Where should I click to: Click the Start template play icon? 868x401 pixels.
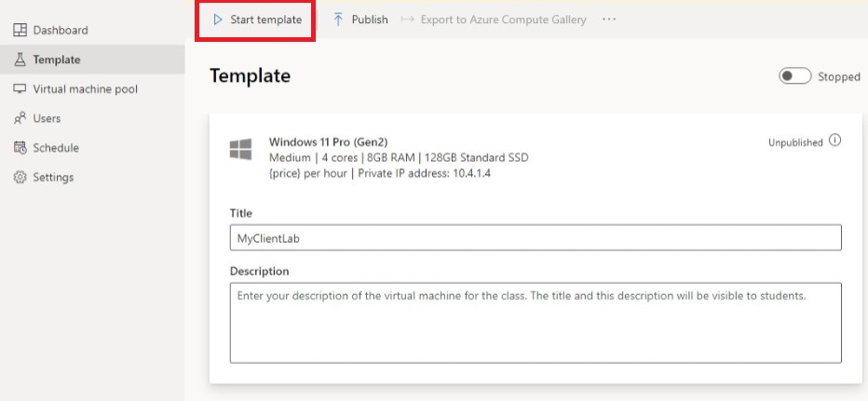[218, 20]
